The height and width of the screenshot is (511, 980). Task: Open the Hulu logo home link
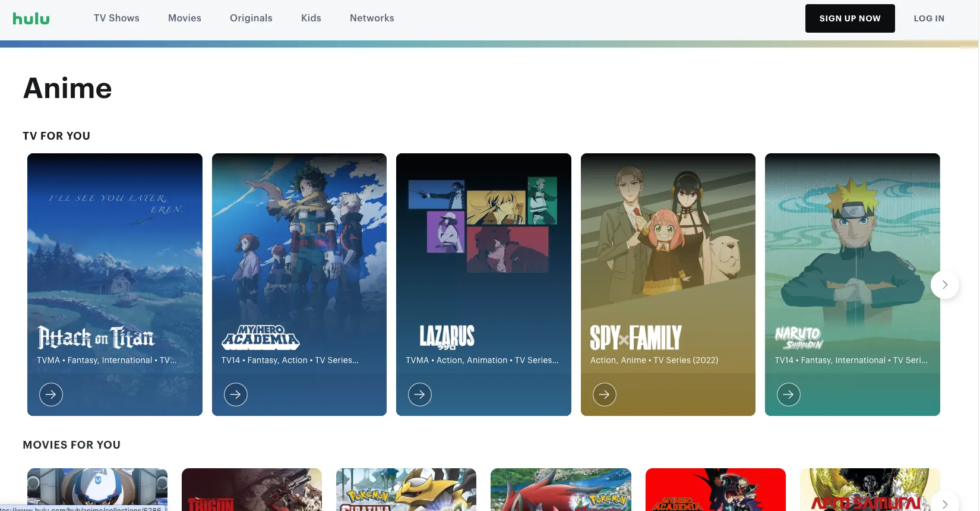31,18
